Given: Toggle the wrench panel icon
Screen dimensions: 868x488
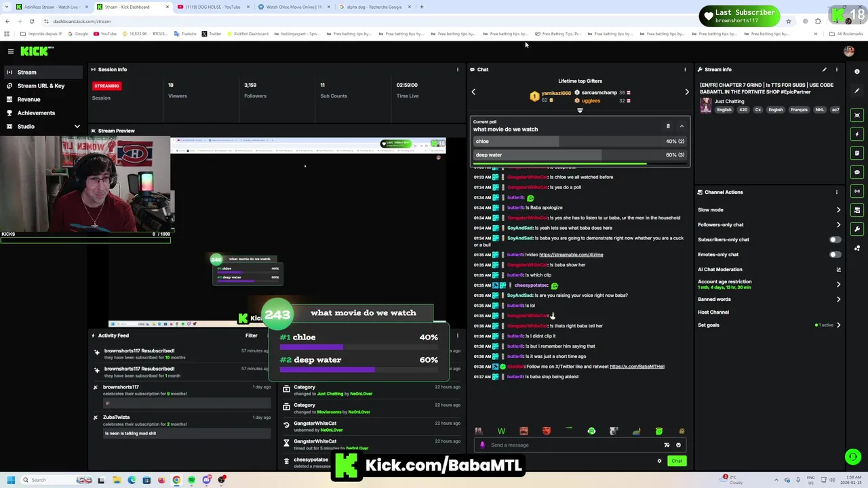Looking at the screenshot, I should tap(857, 228).
